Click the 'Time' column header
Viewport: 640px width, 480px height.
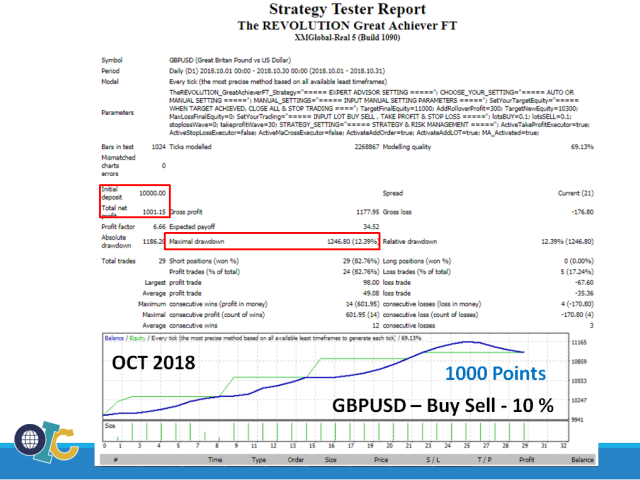(215, 460)
